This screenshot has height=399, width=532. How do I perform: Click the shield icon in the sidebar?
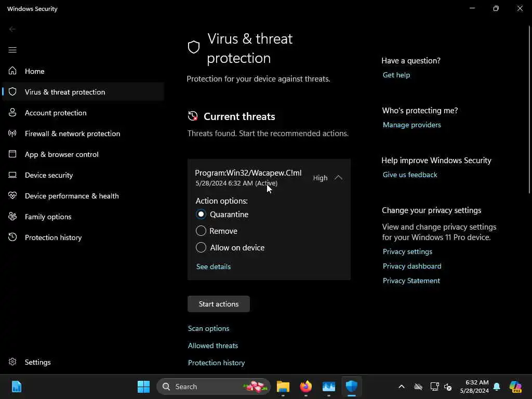pyautogui.click(x=12, y=91)
